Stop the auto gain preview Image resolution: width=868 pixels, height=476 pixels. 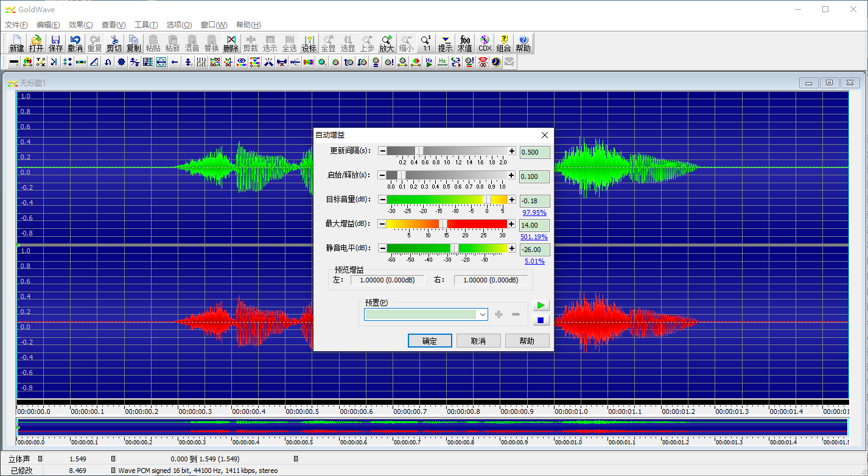click(541, 320)
